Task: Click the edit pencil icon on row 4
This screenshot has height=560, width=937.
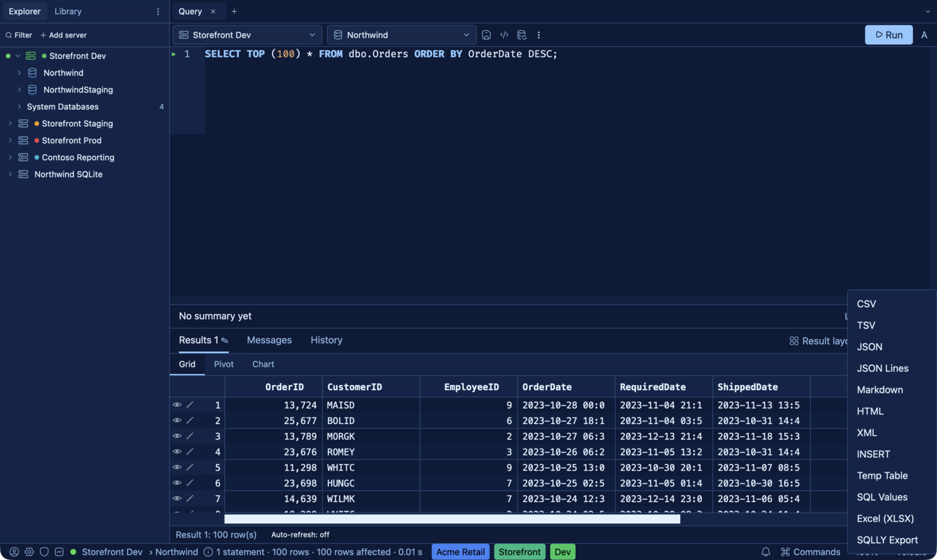Action: click(x=190, y=451)
